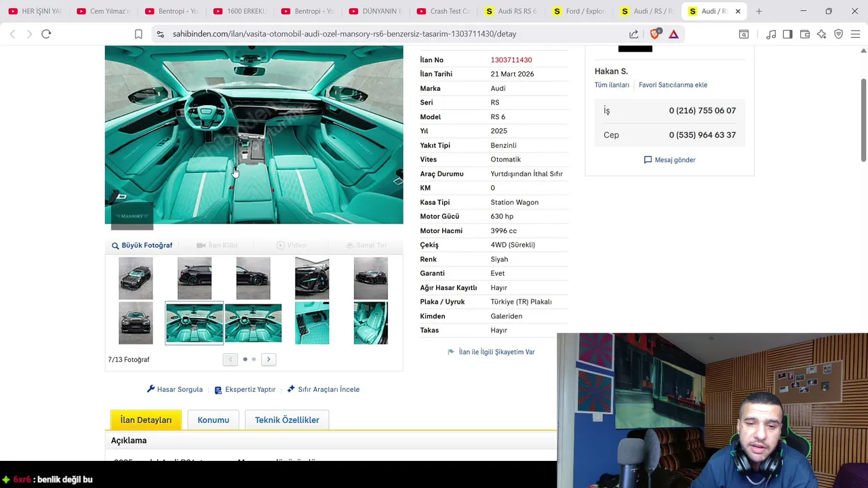Switch to the DÜNYANIN E tab
868x488 pixels.
[x=374, y=12]
